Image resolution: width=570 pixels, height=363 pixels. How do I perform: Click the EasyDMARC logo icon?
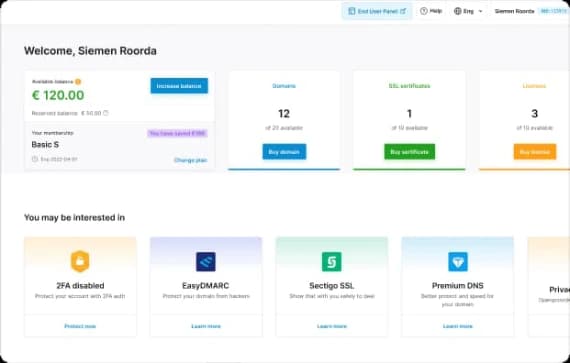206,262
